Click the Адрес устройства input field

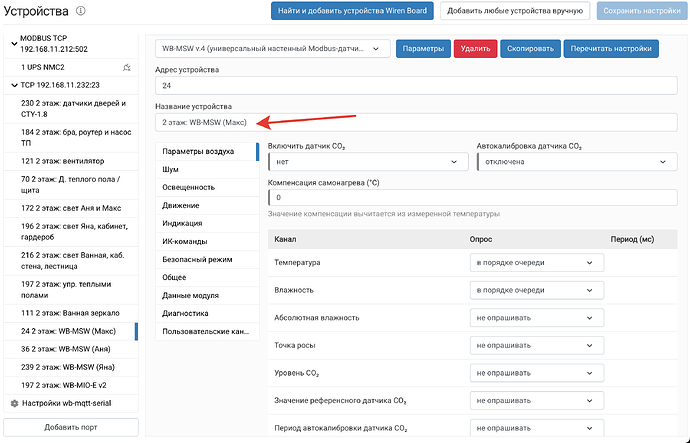tap(416, 86)
